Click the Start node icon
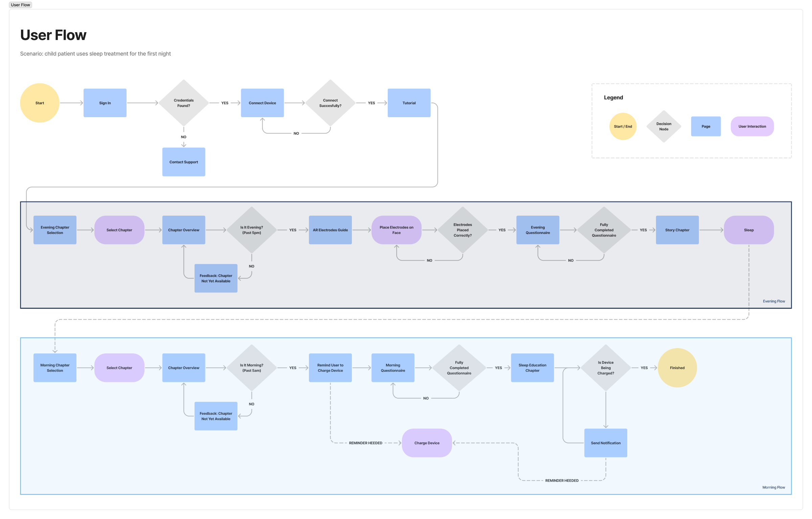 (x=40, y=103)
